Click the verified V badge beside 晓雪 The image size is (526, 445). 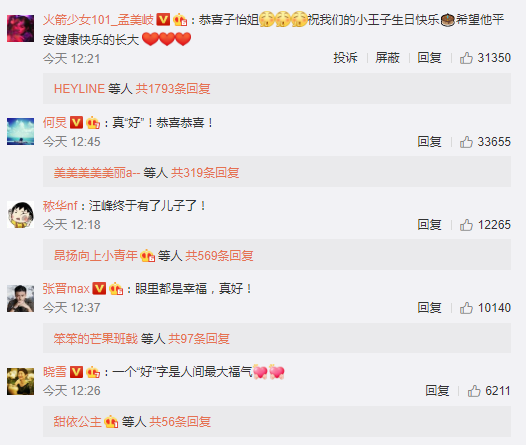point(76,372)
